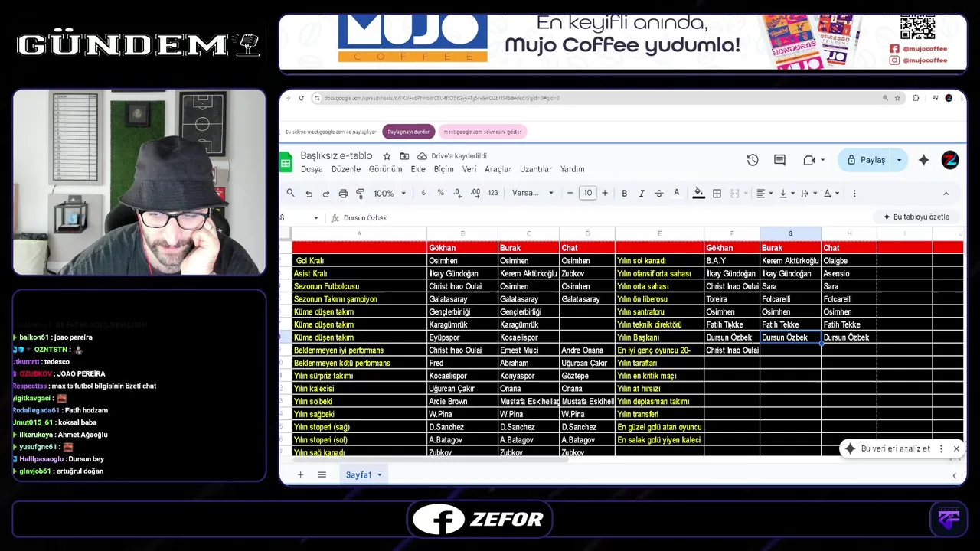Open the all sheets list icon
The height and width of the screenshot is (551, 980).
pos(322,474)
